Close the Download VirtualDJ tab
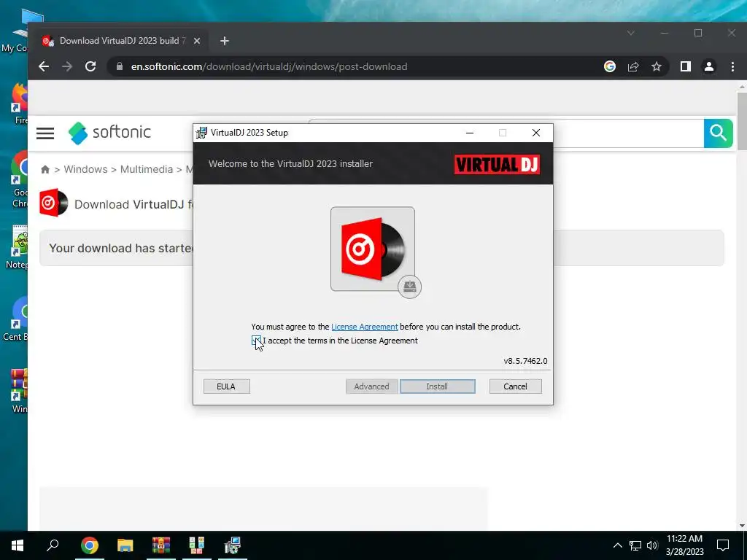The height and width of the screenshot is (560, 747). coord(197,41)
